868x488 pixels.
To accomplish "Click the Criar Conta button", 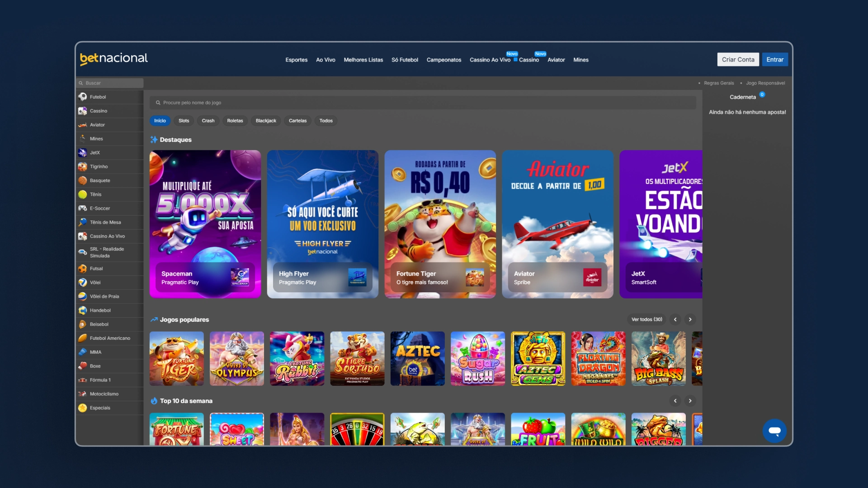I will [x=738, y=59].
